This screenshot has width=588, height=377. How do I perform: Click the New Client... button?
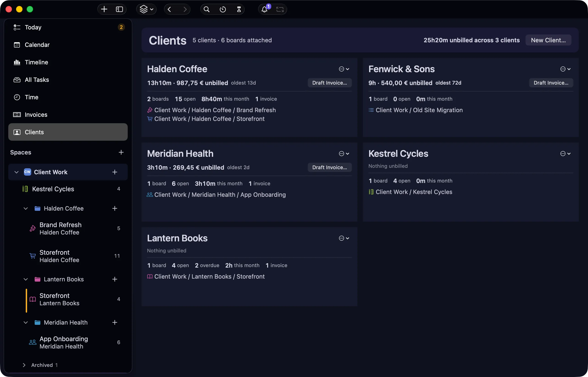(548, 40)
